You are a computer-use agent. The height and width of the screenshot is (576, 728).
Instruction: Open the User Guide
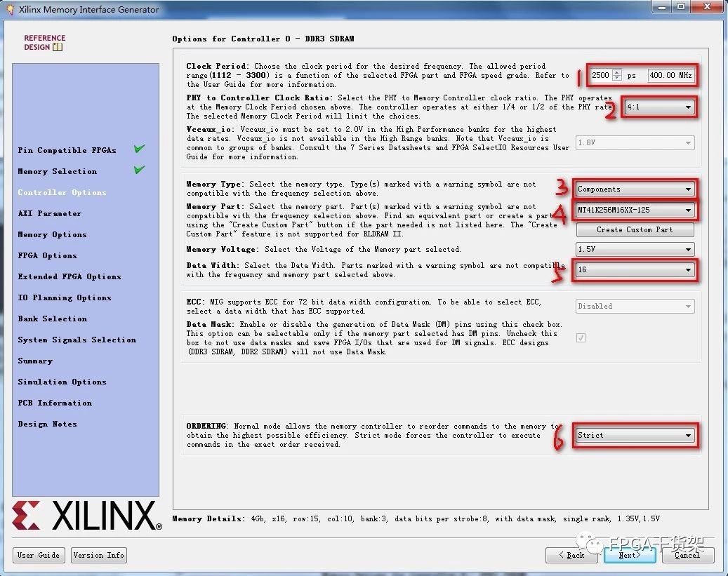pos(39,555)
